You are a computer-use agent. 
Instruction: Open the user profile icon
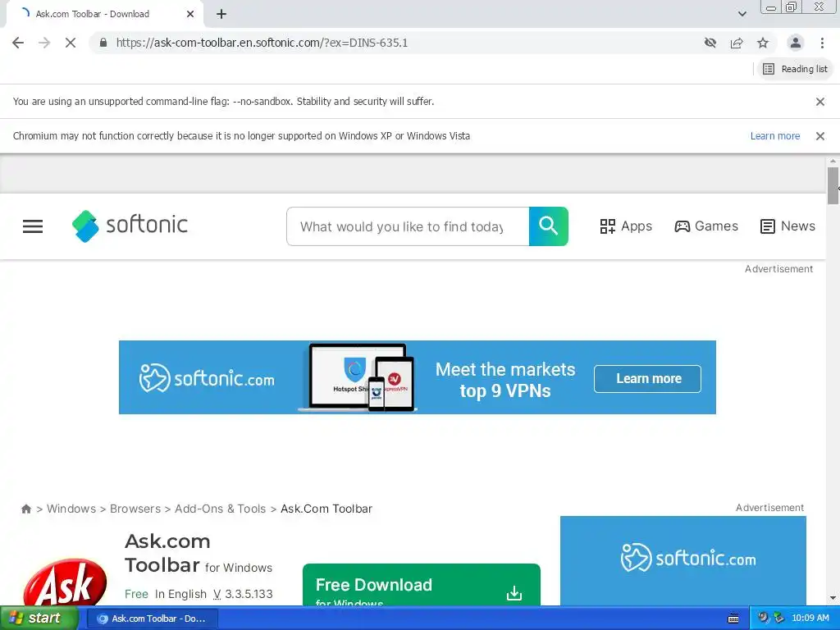click(796, 43)
